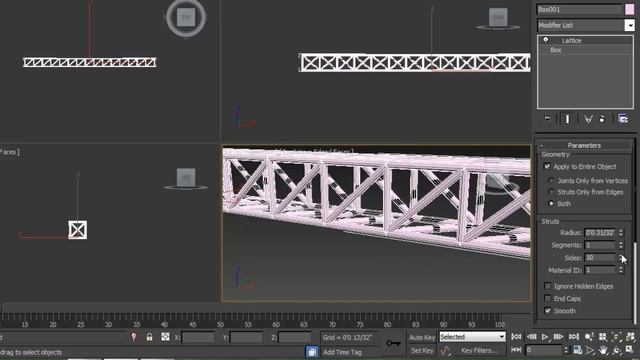640x360 pixels.
Task: Select Joints Only from Vertices radio
Action: click(x=551, y=180)
